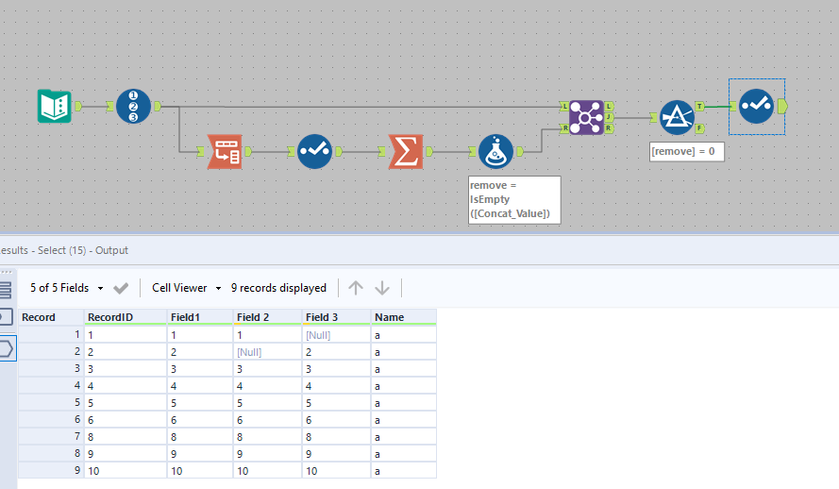
Task: Click the RecordID column header
Action: pos(126,317)
